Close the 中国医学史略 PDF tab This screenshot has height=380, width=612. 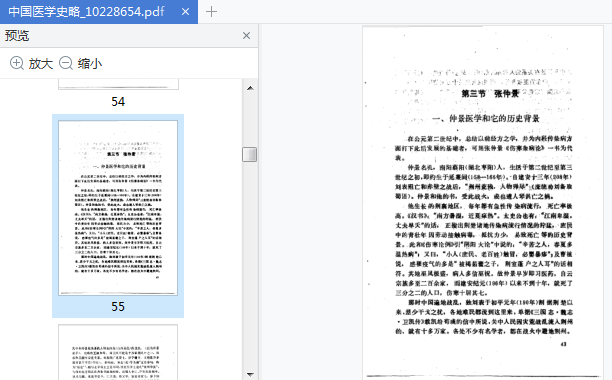[185, 12]
